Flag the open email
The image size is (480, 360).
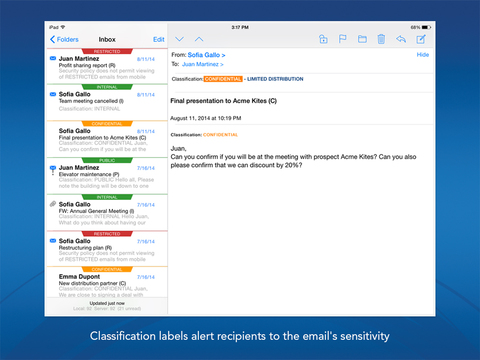tap(342, 39)
